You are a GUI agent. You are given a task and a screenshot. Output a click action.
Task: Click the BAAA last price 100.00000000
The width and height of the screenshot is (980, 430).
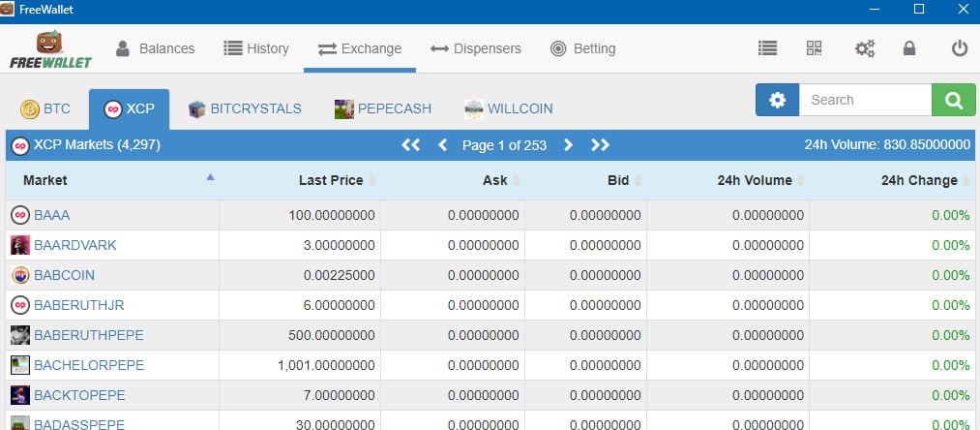click(x=331, y=215)
